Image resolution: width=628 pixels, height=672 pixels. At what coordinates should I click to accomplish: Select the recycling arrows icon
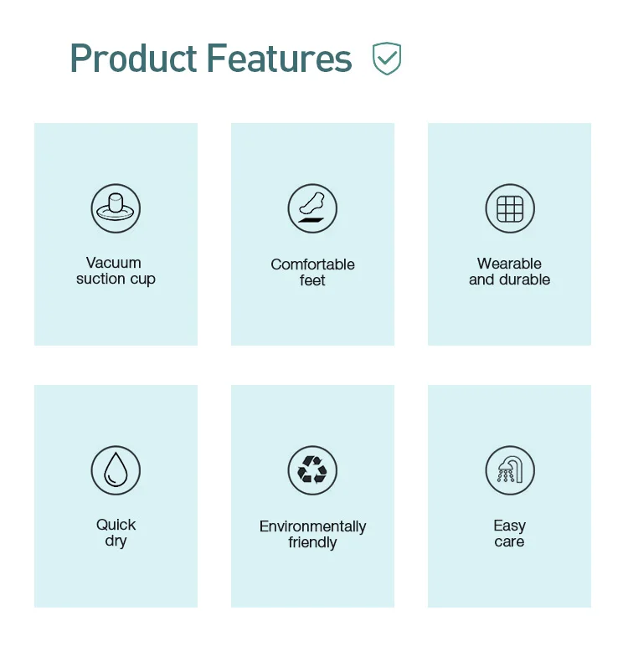tap(312, 470)
